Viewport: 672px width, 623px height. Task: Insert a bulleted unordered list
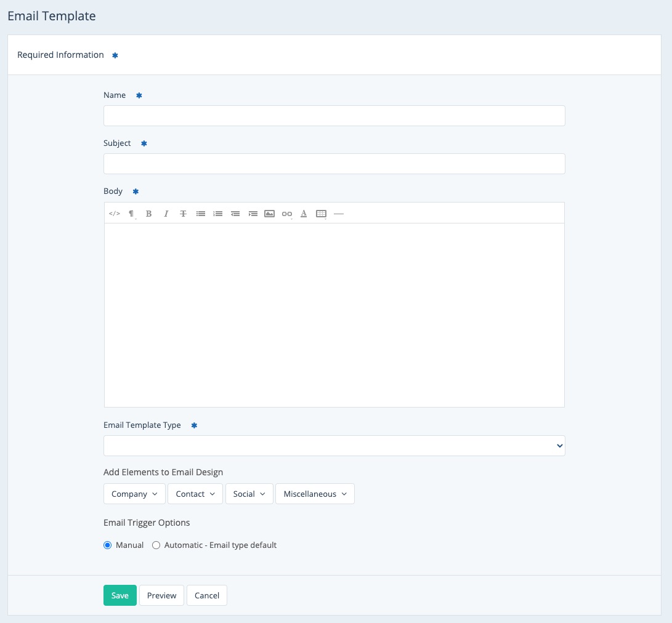point(200,214)
